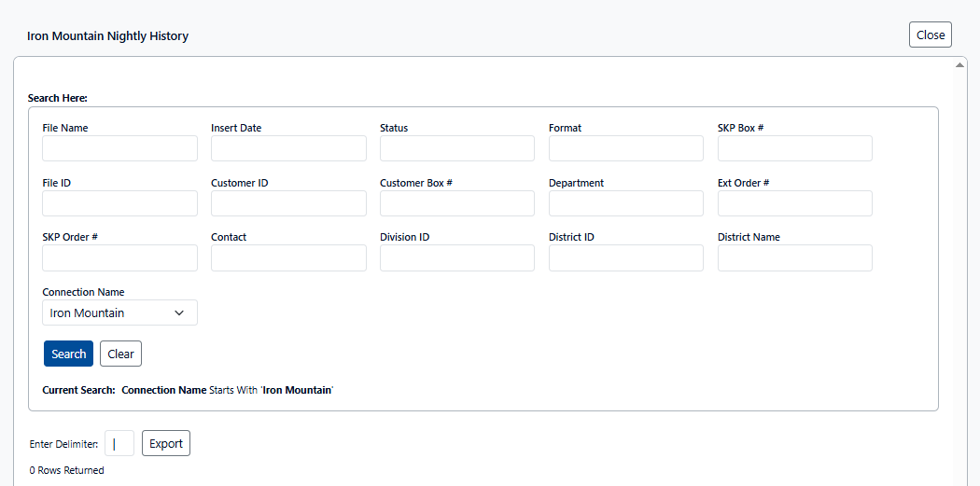Image resolution: width=980 pixels, height=486 pixels.
Task: Click the District ID field
Action: pos(625,258)
